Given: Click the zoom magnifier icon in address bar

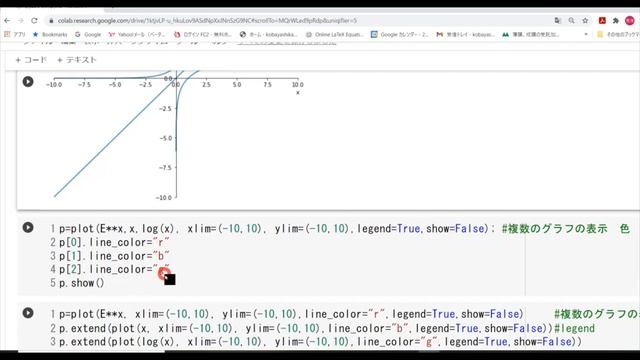Looking at the screenshot, I should (571, 20).
